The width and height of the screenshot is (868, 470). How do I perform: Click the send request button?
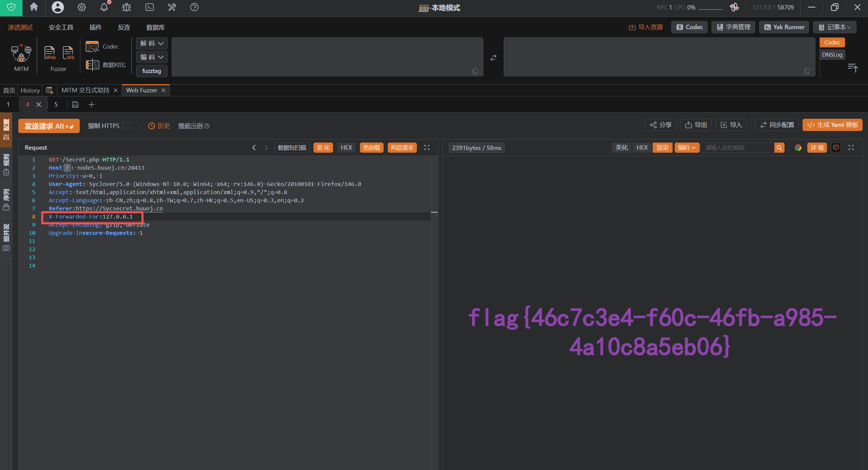pyautogui.click(x=49, y=126)
